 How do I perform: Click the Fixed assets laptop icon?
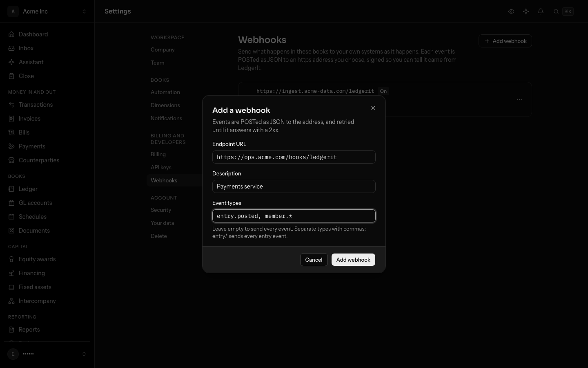pos(11,287)
